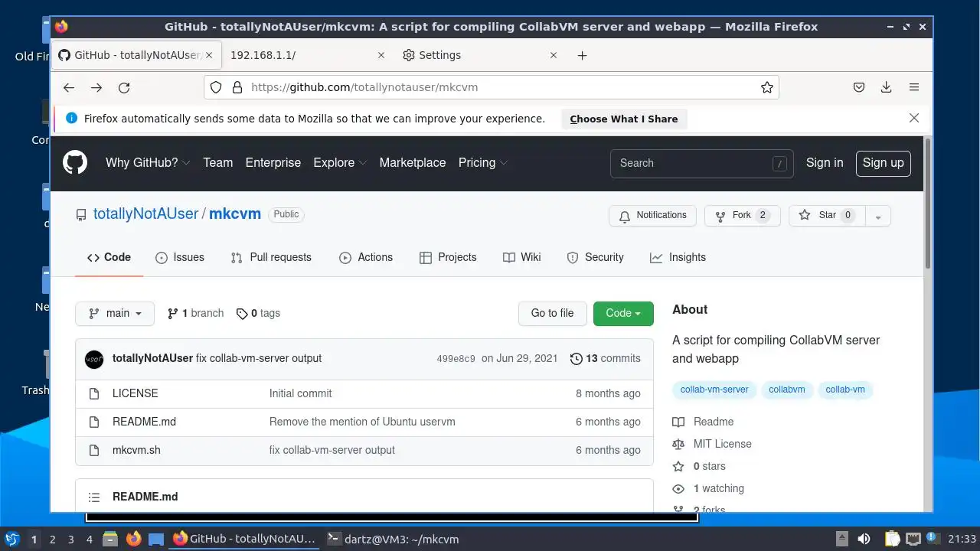This screenshot has height=551, width=980.
Task: Click the GitHub octocat logo
Action: coord(75,162)
